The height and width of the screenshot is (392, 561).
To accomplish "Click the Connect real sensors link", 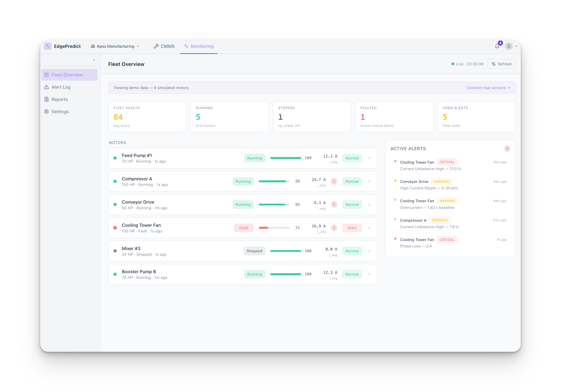I will [488, 88].
